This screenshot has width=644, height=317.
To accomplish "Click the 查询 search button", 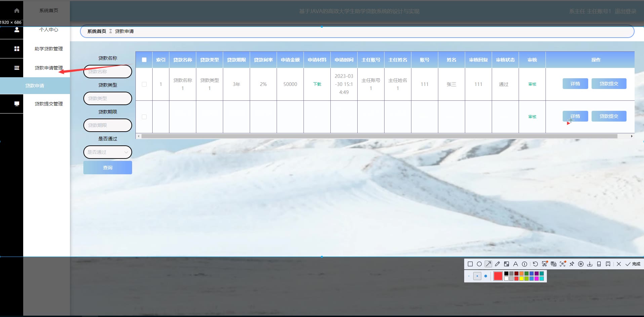I will coord(108,168).
